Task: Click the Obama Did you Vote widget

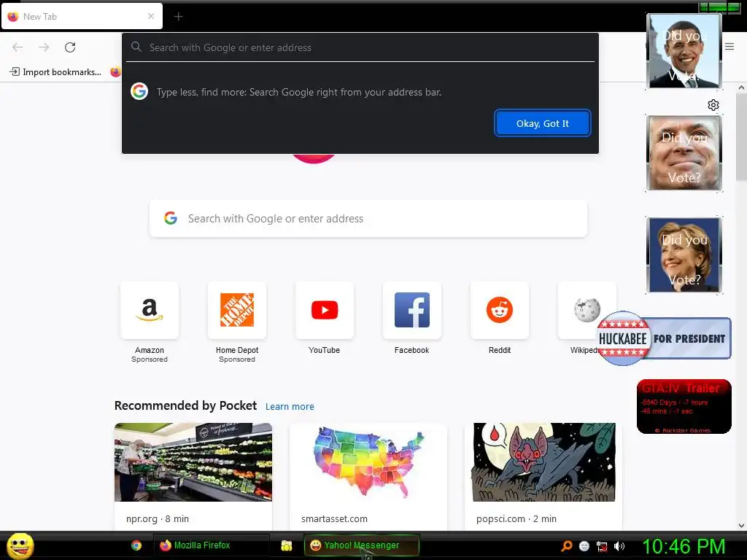Action: [684, 51]
